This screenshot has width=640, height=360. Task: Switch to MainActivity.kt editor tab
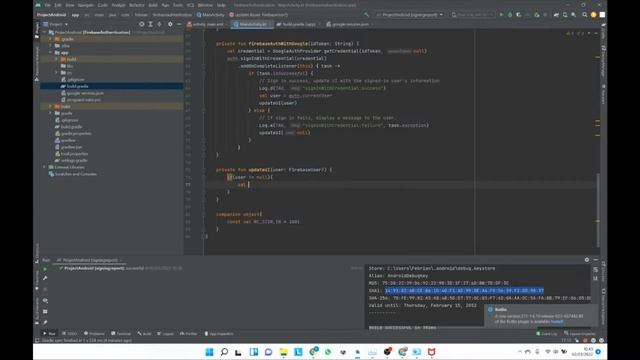pos(251,24)
